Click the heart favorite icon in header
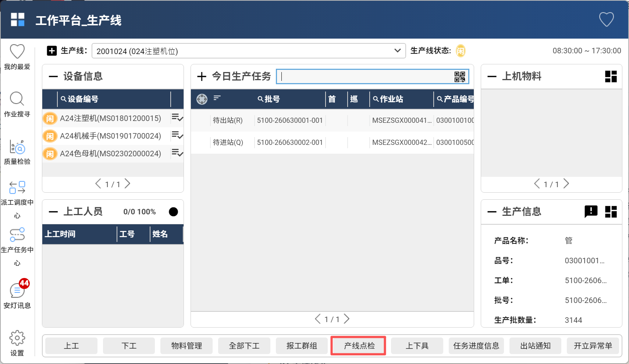The height and width of the screenshot is (364, 629). pyautogui.click(x=606, y=19)
